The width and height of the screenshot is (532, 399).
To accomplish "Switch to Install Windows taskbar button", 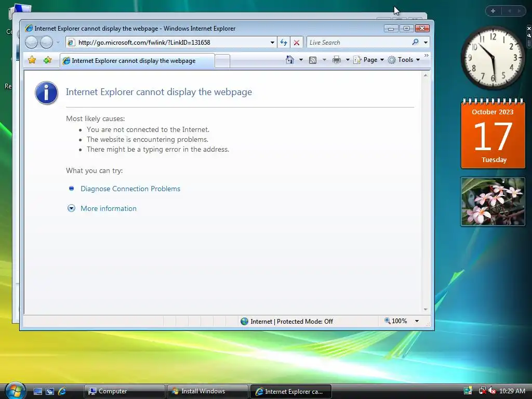I will click(x=207, y=391).
